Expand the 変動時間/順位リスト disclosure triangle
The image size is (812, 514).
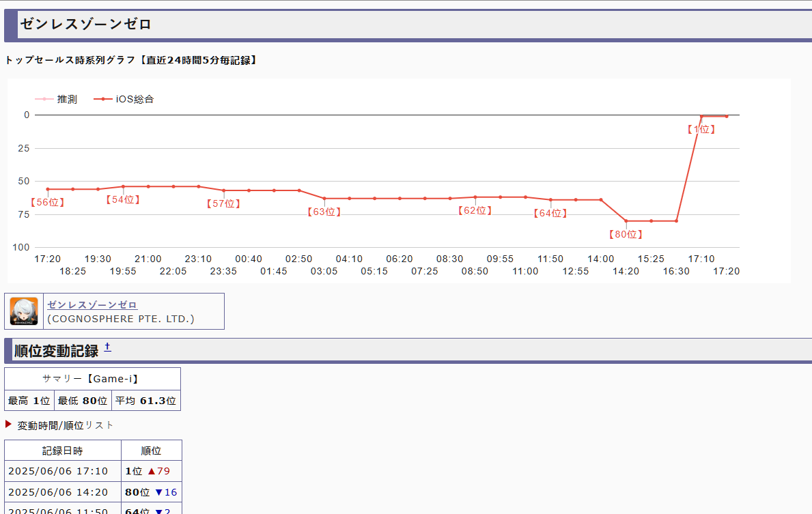click(x=8, y=425)
